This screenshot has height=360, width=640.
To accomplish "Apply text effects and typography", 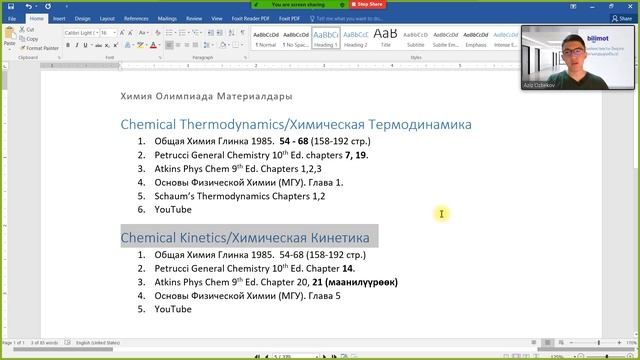I will click(x=128, y=45).
